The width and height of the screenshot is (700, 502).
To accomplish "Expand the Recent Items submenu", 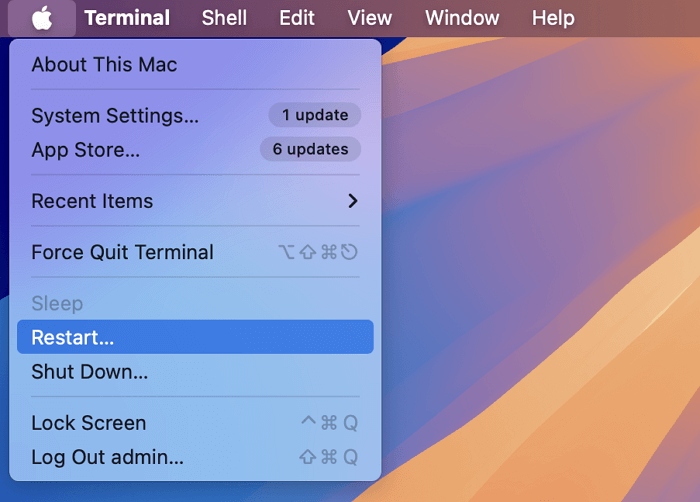I will (92, 201).
